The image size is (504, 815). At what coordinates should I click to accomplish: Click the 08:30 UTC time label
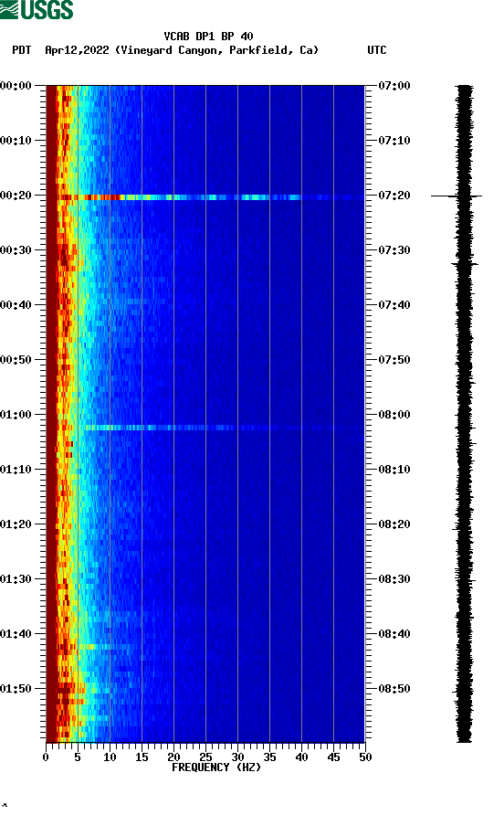[394, 579]
